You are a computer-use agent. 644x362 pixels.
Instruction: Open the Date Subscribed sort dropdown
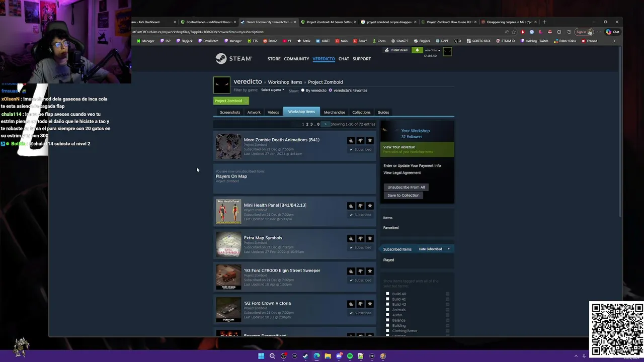click(434, 249)
